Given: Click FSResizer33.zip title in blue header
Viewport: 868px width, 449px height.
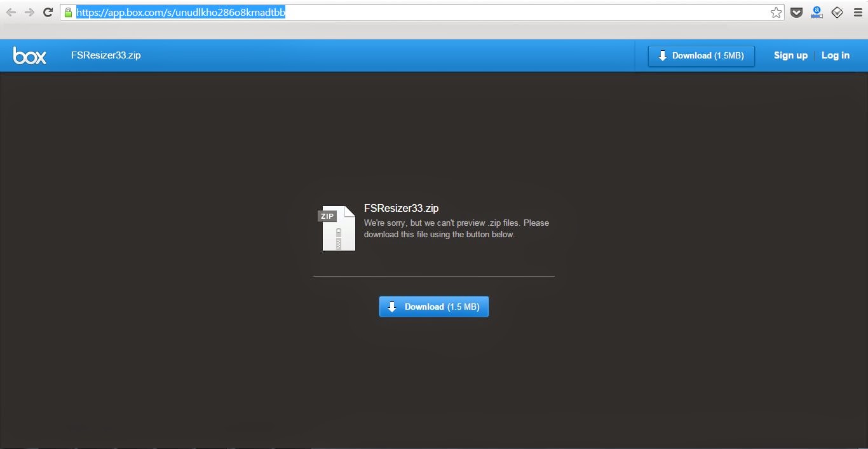Looking at the screenshot, I should click(106, 55).
